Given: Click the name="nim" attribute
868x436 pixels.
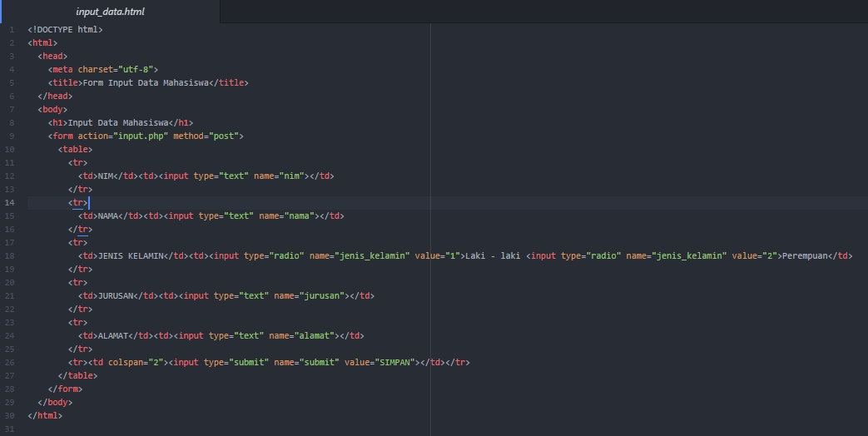Looking at the screenshot, I should pos(279,176).
